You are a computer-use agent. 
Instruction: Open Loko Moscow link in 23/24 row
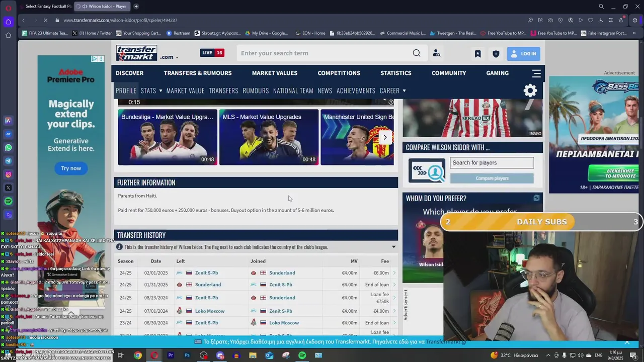pyautogui.click(x=284, y=323)
